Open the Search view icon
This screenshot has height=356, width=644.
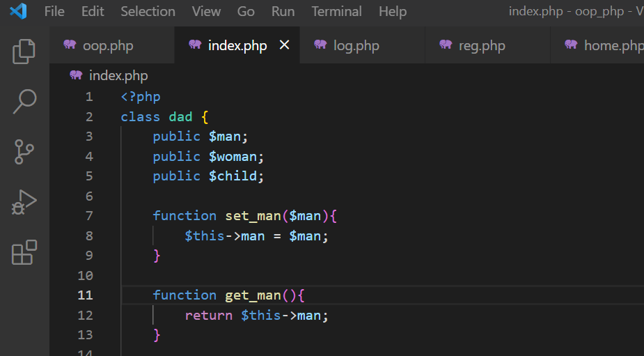(x=24, y=102)
